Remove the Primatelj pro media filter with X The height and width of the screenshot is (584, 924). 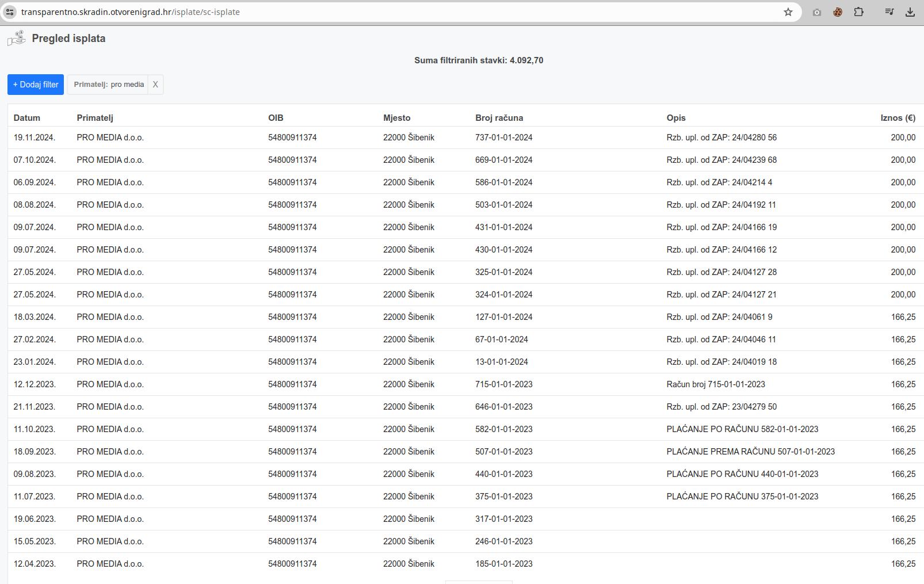[155, 85]
